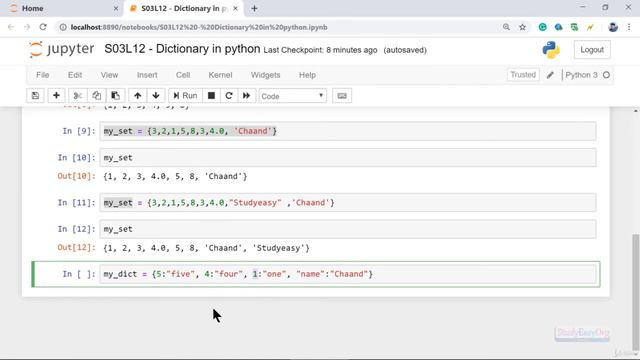Insert a cell below with the plus icon
Viewport: 640px width, 360px height.
coord(56,96)
